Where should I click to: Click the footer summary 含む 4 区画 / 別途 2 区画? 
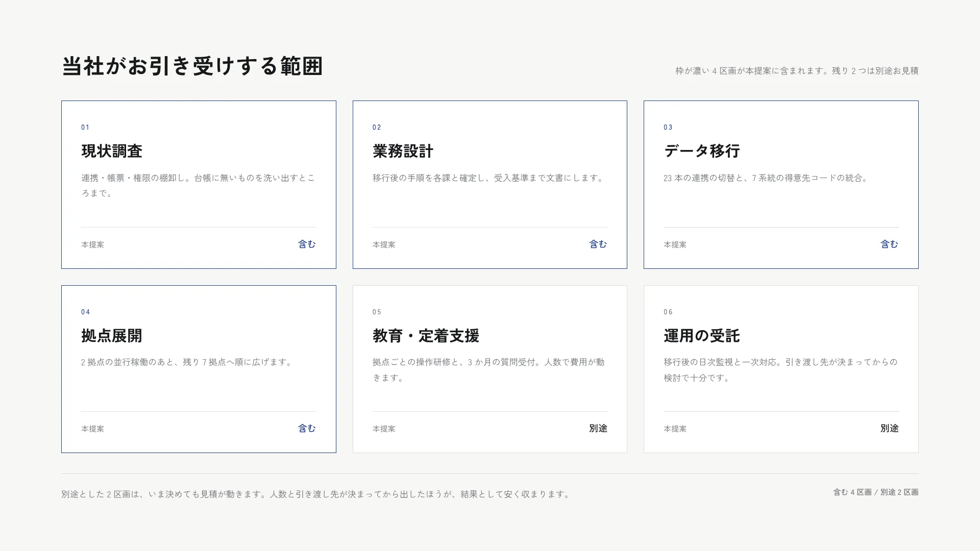click(x=876, y=492)
